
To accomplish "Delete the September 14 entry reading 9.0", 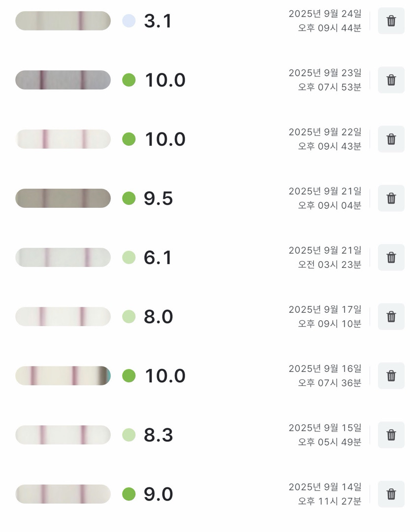I will point(391,494).
